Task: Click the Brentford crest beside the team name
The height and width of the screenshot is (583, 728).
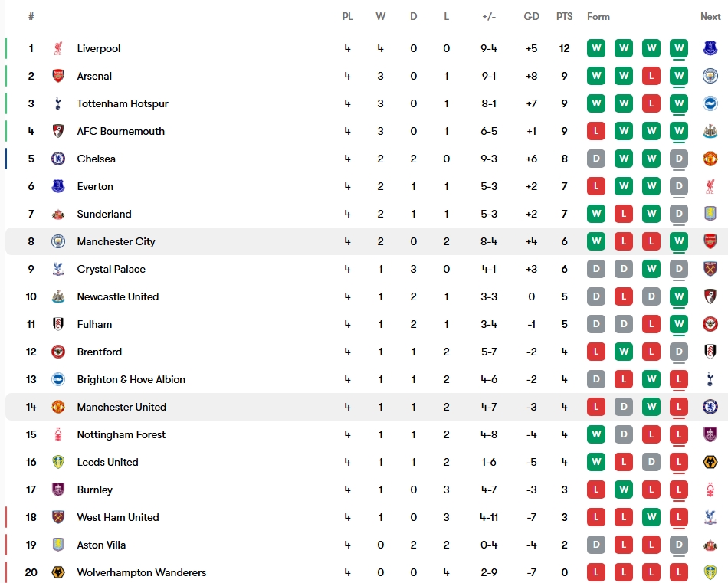Action: [58, 352]
